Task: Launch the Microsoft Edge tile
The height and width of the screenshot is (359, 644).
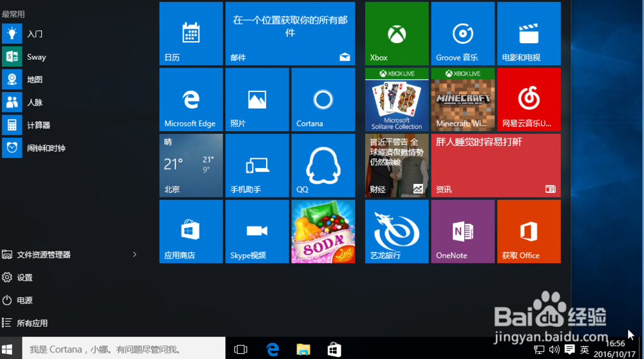Action: [x=191, y=100]
